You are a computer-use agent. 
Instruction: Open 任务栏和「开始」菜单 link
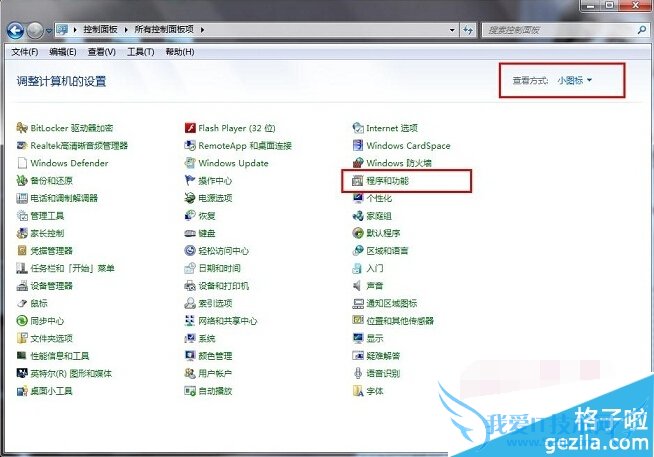(73, 268)
